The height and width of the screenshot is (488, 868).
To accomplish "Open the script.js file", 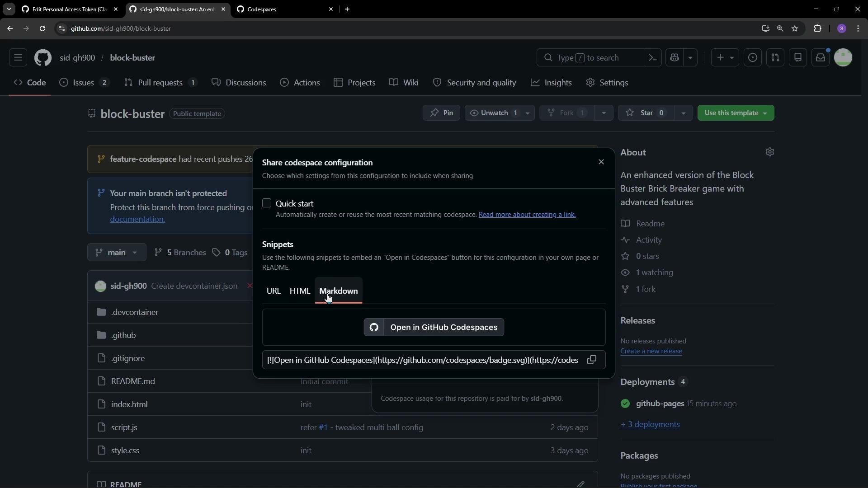I will point(124,427).
